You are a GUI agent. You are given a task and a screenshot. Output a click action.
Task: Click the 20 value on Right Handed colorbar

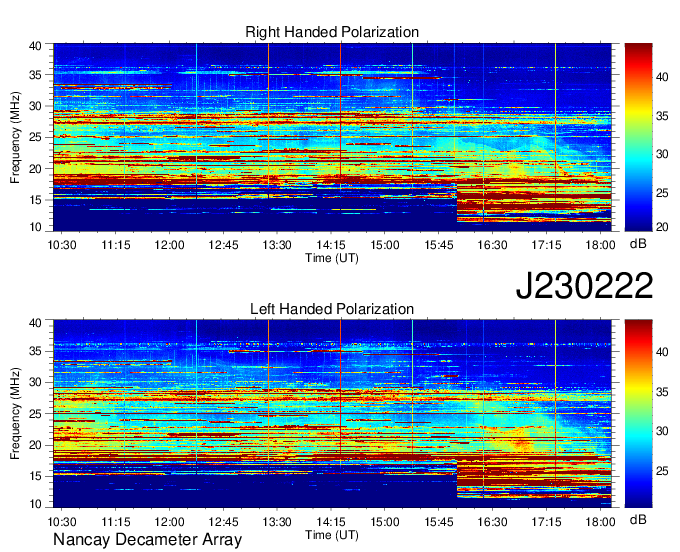point(662,227)
